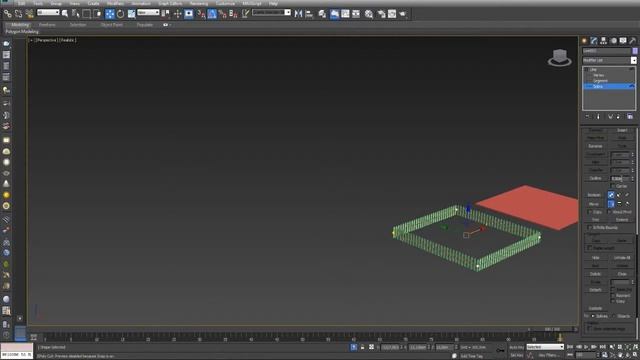Screen dimensions: 640x360
Task: Click the Render Production teapot icon
Action: coord(403,14)
